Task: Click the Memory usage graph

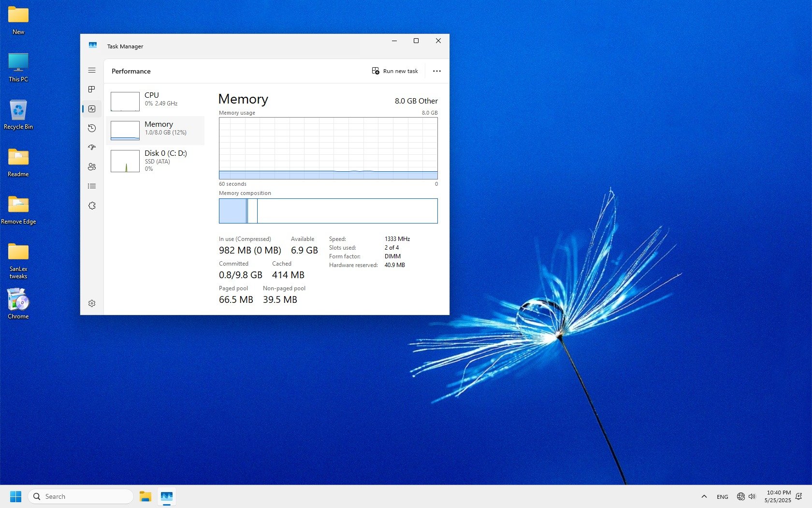Action: (x=328, y=148)
